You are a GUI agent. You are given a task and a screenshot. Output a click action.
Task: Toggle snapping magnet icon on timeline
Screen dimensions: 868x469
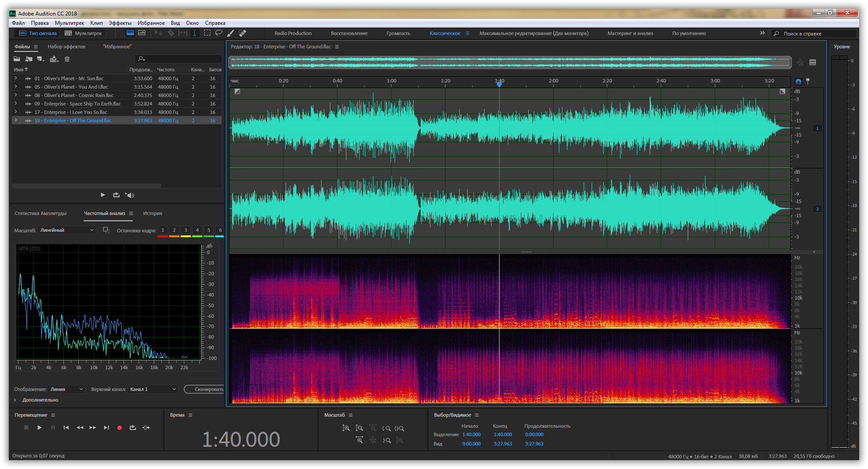(x=798, y=81)
